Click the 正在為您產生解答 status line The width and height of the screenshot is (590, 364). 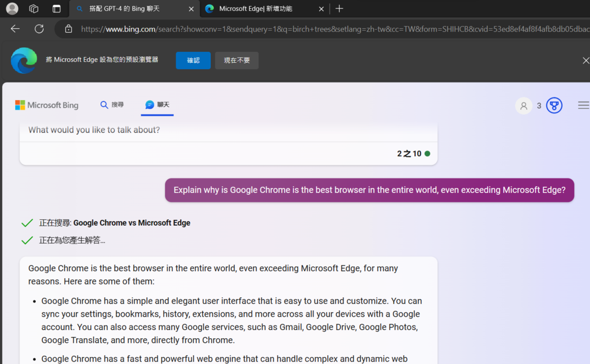pyautogui.click(x=72, y=240)
